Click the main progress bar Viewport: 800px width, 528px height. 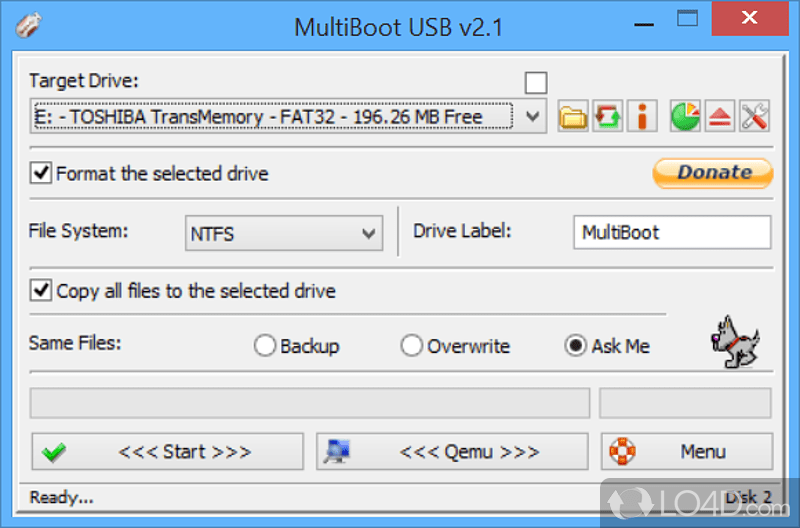click(310, 403)
